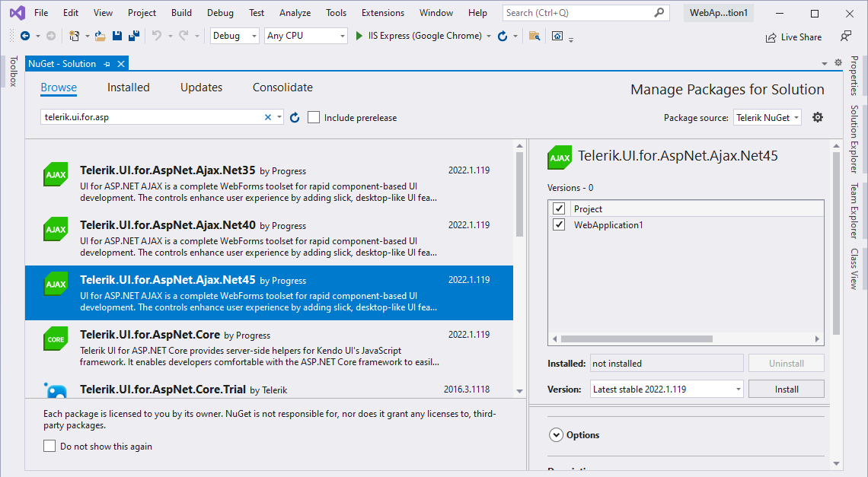Viewport: 868px width, 477px height.
Task: Click the Web browser preview icon
Action: 558,36
